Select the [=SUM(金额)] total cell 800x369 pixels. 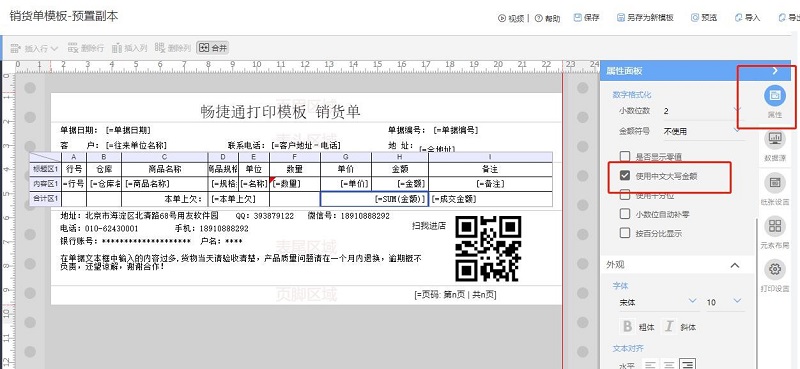tap(374, 199)
